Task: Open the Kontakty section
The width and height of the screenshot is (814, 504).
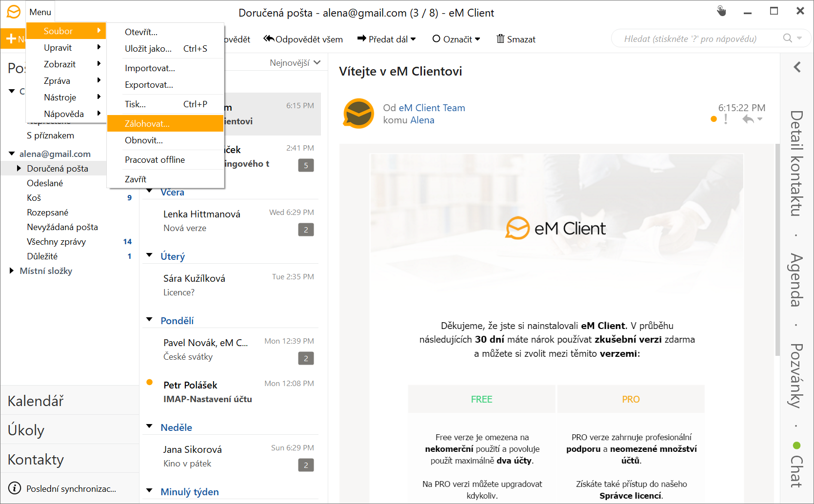Action: coord(70,459)
